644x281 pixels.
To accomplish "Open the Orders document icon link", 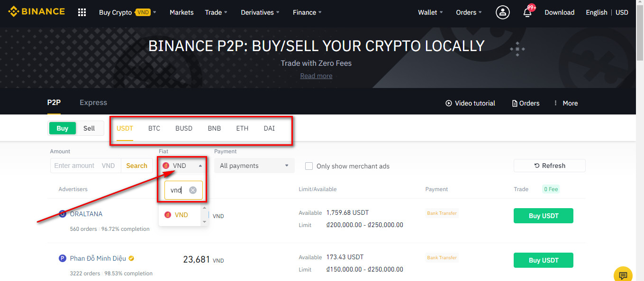I will pyautogui.click(x=515, y=103).
